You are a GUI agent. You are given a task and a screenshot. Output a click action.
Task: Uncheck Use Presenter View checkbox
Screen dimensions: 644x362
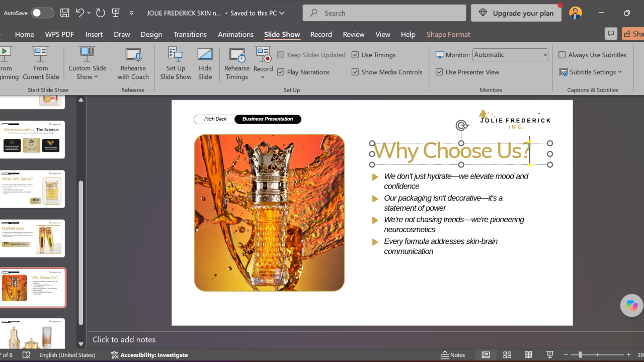click(x=439, y=72)
